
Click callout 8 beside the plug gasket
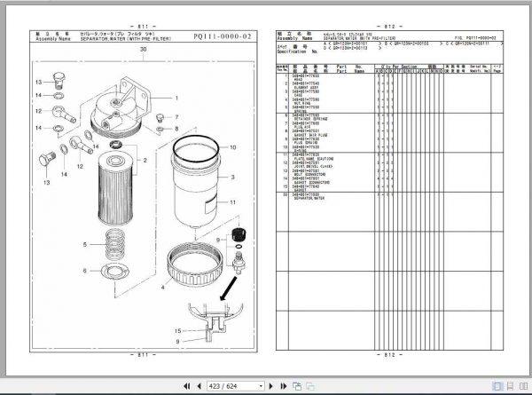point(176,129)
